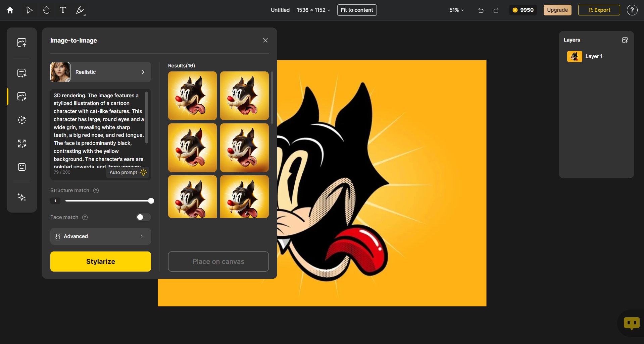644x344 pixels.
Task: Select first result thumbnail in top row
Action: coord(192,96)
